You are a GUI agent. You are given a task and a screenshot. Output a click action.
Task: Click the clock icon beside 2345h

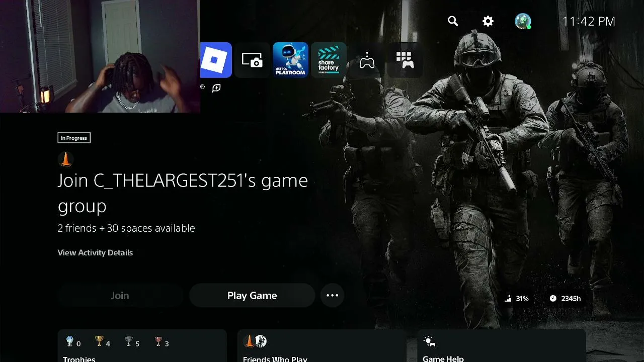pos(553,299)
